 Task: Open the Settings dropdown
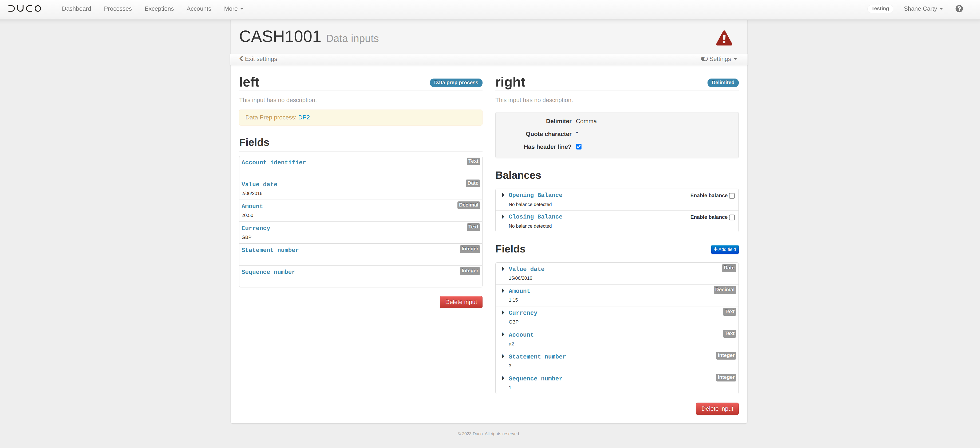(719, 59)
